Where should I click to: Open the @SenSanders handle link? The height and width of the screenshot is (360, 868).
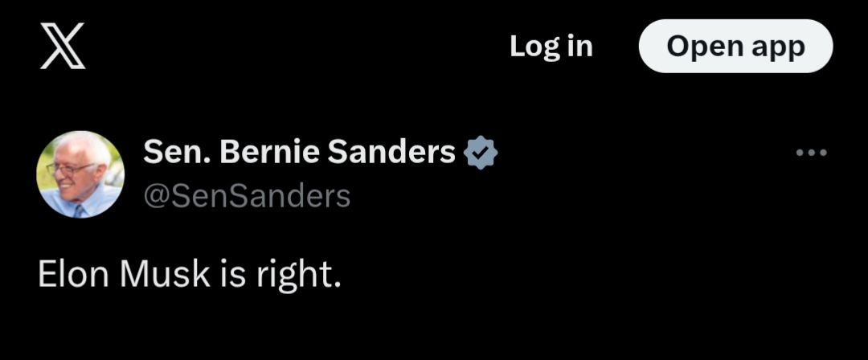(x=247, y=195)
